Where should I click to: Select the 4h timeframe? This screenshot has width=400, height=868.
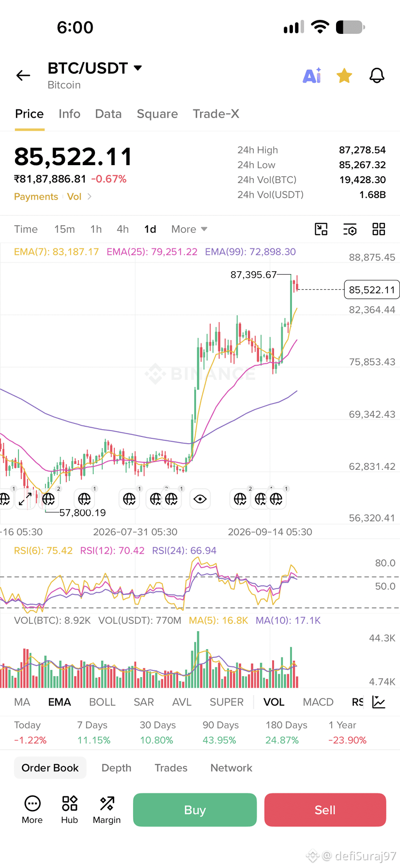123,229
